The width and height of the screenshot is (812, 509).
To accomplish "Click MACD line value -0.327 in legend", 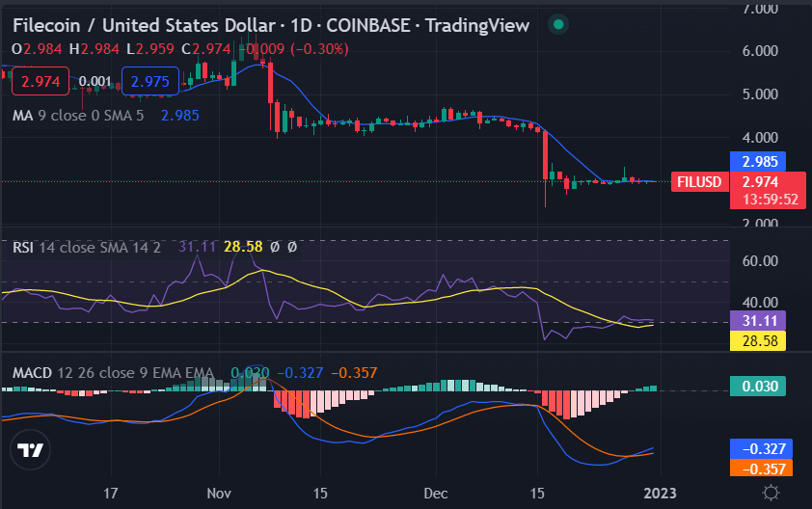I will [x=300, y=373].
